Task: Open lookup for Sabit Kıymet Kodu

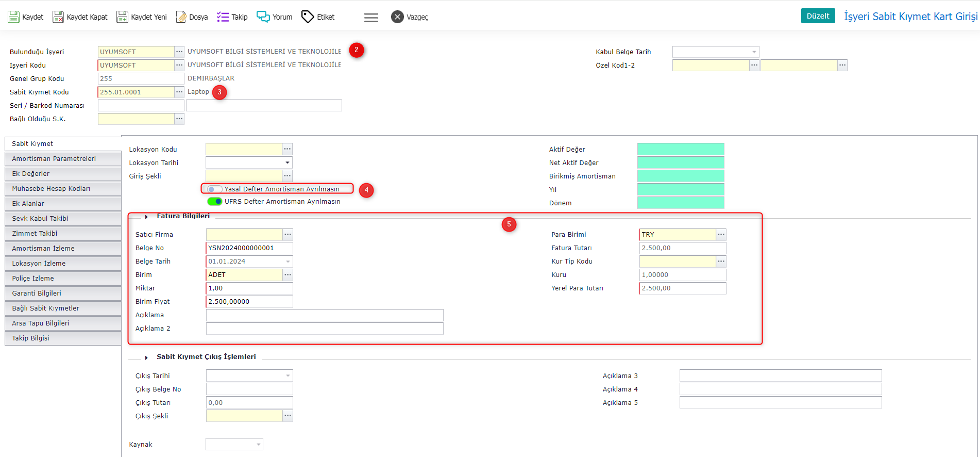Action: [x=179, y=92]
